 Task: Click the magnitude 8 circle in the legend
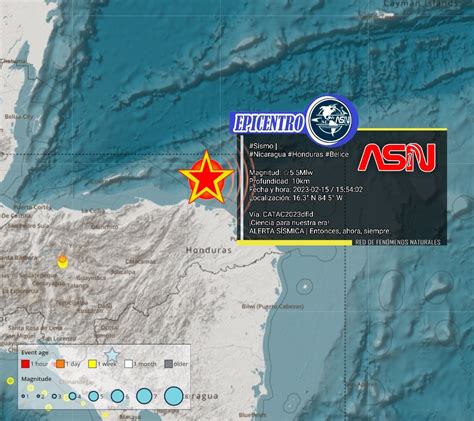coord(174,396)
